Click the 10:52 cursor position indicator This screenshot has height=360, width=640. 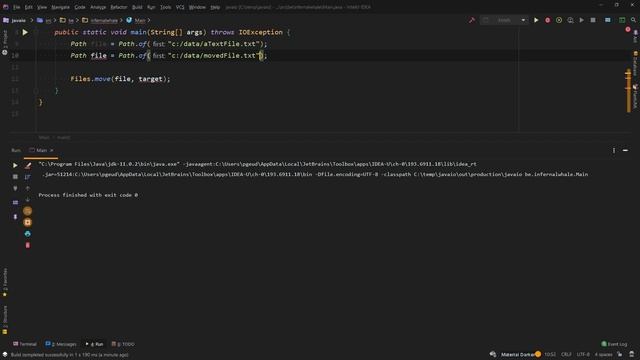click(550, 354)
